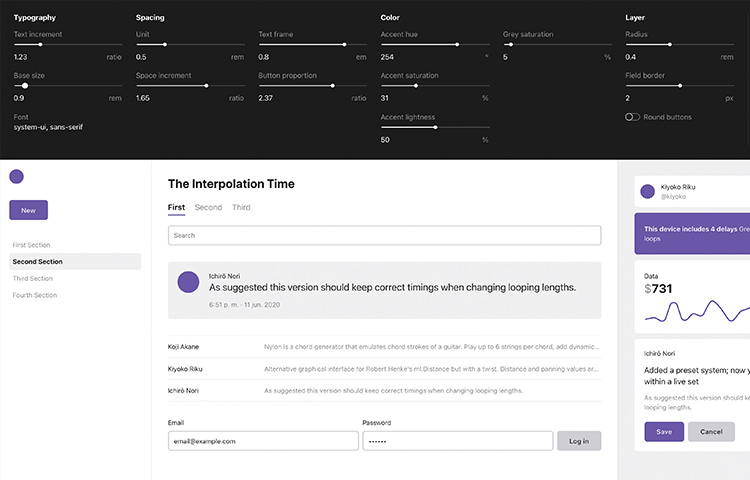Click The Interpolation Time heading
Screen dimensions: 750x480
[231, 184]
